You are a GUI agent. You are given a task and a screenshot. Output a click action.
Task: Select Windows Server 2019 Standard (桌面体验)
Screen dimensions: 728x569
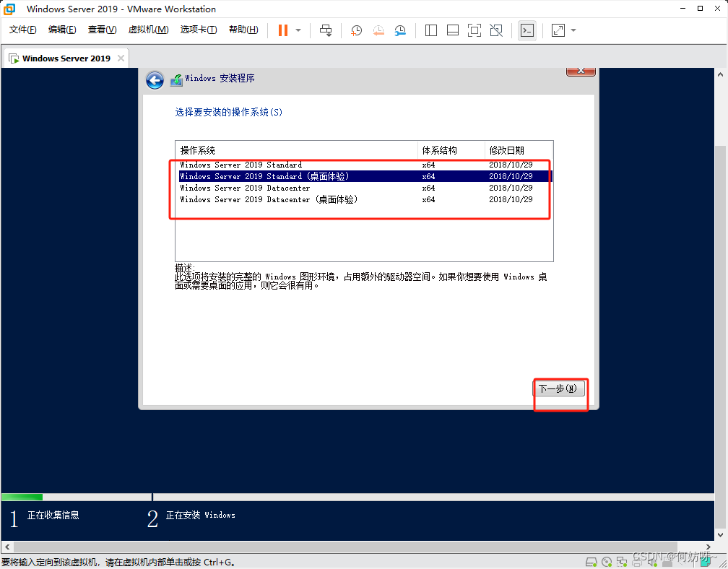pyautogui.click(x=365, y=176)
